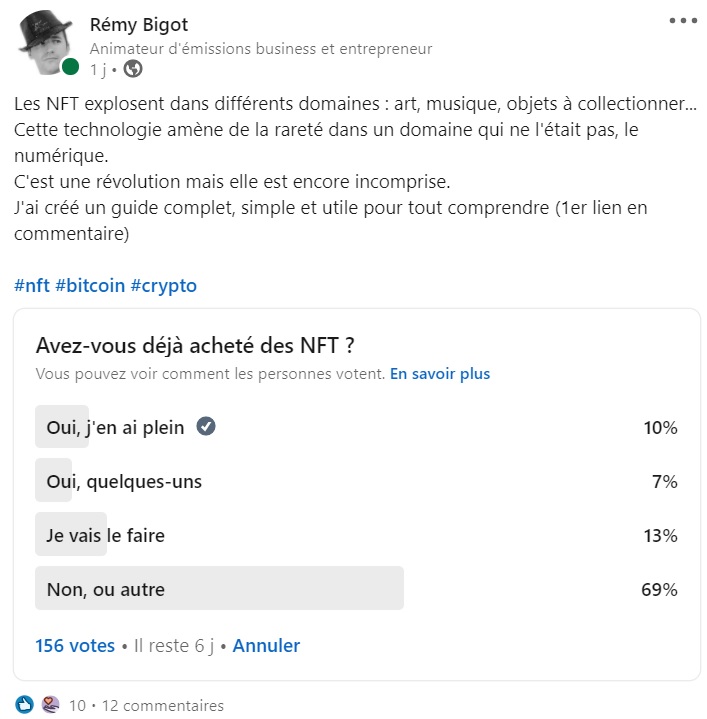Viewport: 707px width, 719px height.
Task: Select poll option Je vais le faire
Action: 357,535
